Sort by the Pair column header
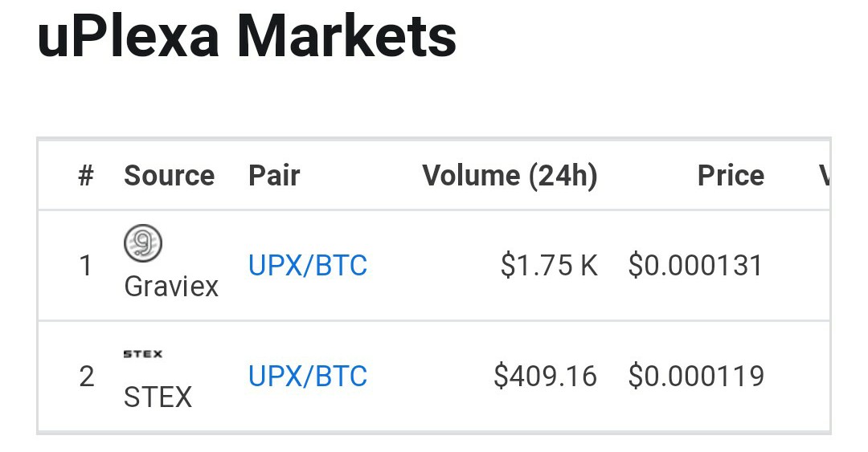Viewport: 868px width, 452px height. [x=274, y=176]
